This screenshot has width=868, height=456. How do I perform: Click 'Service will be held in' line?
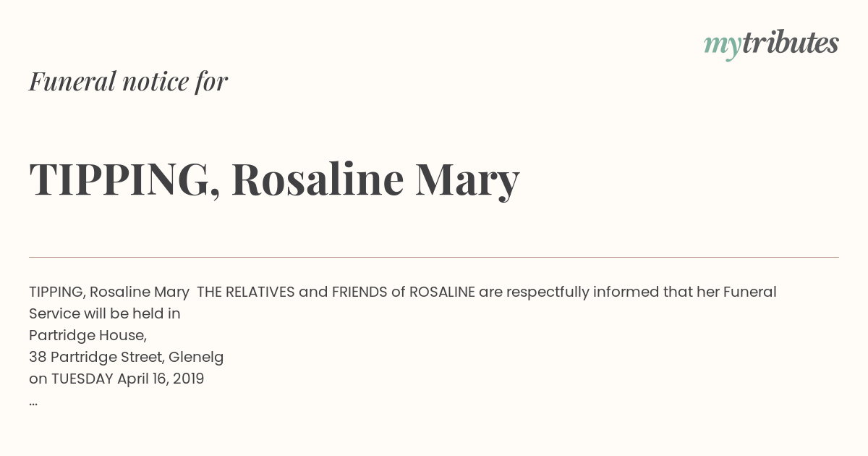pos(105,313)
